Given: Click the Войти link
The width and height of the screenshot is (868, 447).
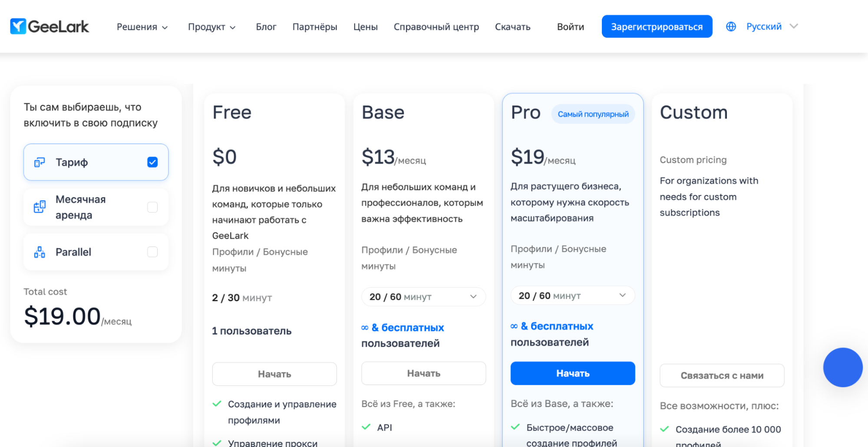Looking at the screenshot, I should pyautogui.click(x=571, y=27).
